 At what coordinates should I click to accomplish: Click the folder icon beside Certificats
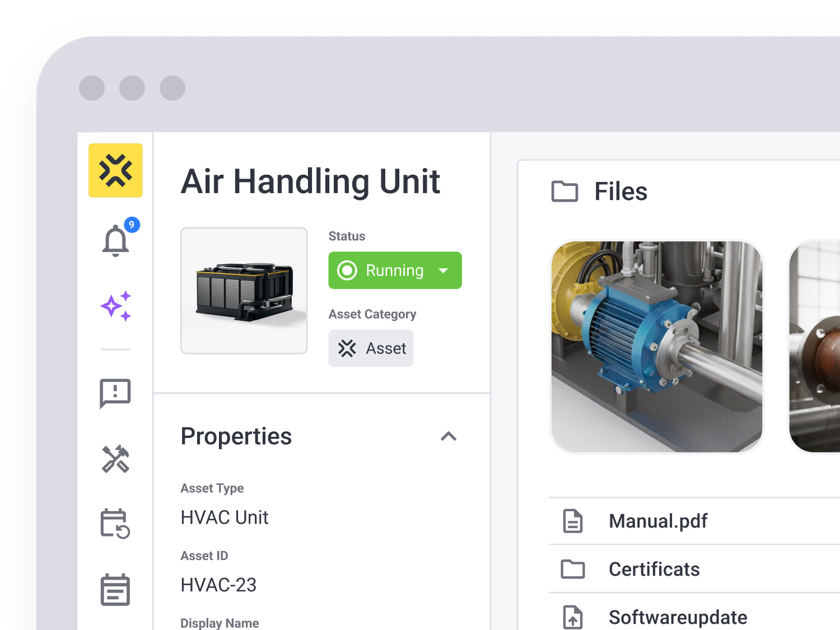[573, 569]
